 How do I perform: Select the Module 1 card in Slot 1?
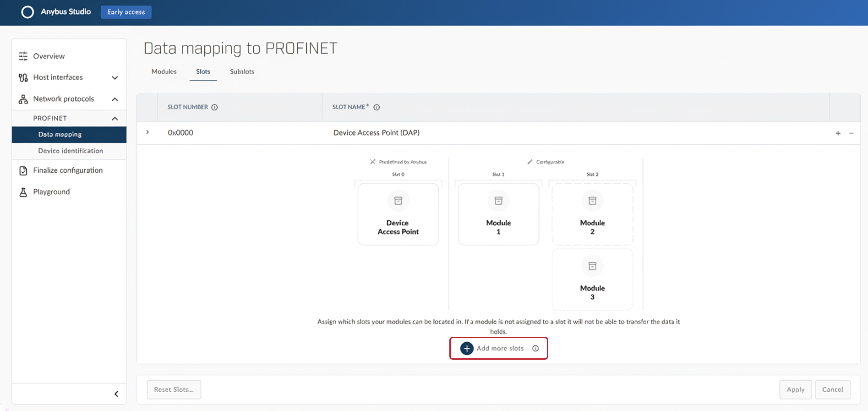coord(499,214)
